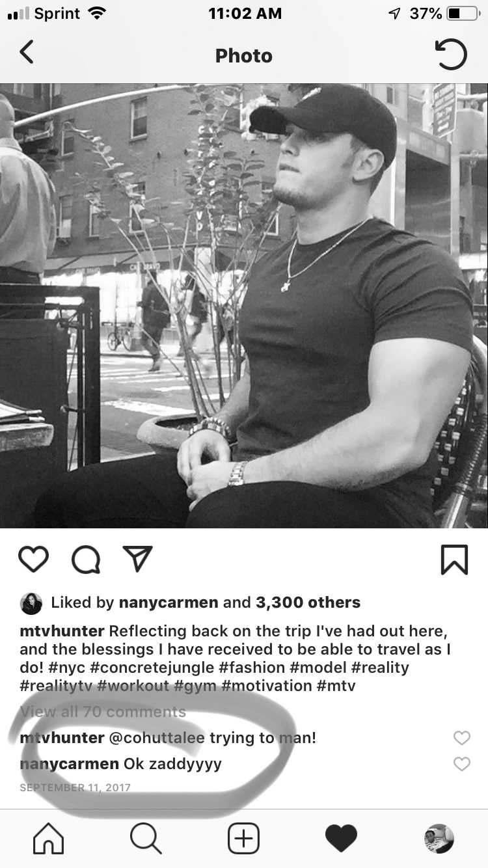Tap the refresh icon beside Photo title
This screenshot has height=868, width=488.
point(450,55)
